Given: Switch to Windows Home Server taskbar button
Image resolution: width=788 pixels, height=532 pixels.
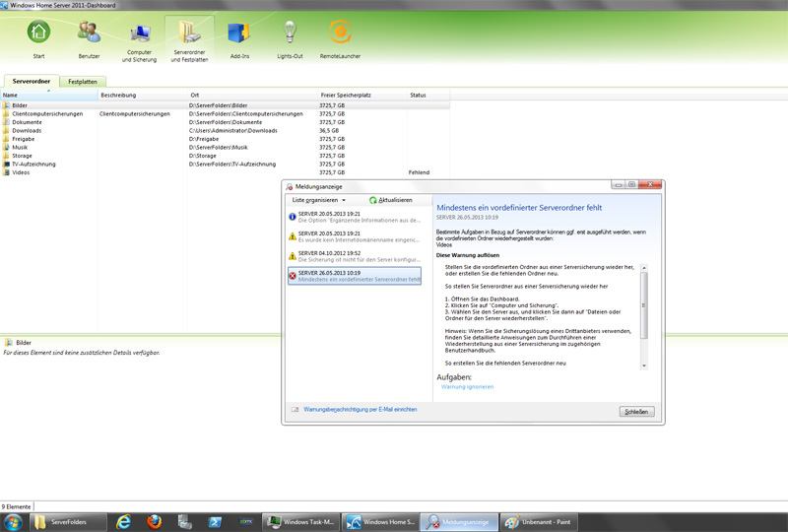Looking at the screenshot, I should click(380, 522).
